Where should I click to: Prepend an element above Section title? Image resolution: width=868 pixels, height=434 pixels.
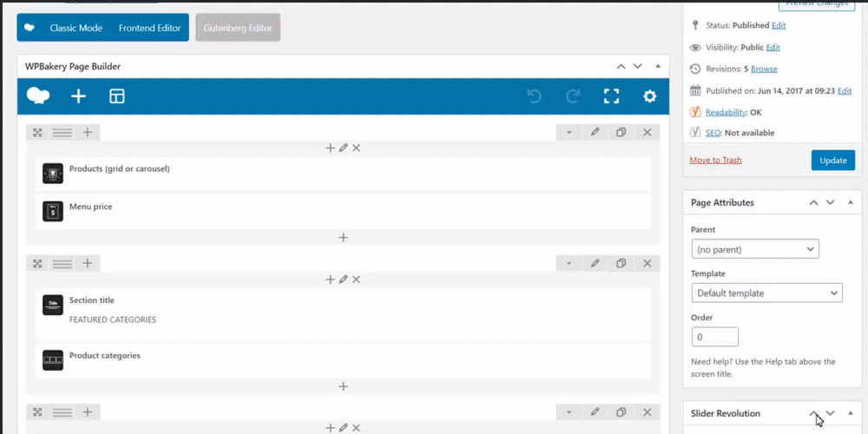coord(331,279)
